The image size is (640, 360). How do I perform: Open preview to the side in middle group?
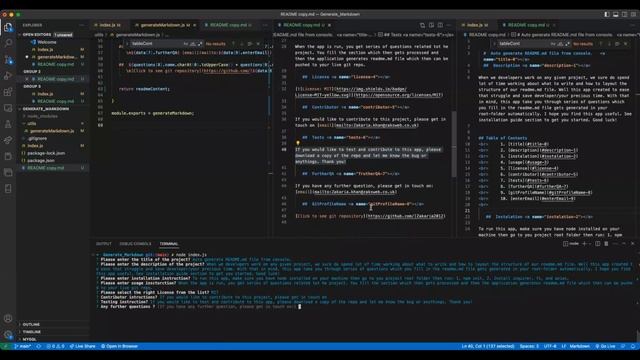431,25
